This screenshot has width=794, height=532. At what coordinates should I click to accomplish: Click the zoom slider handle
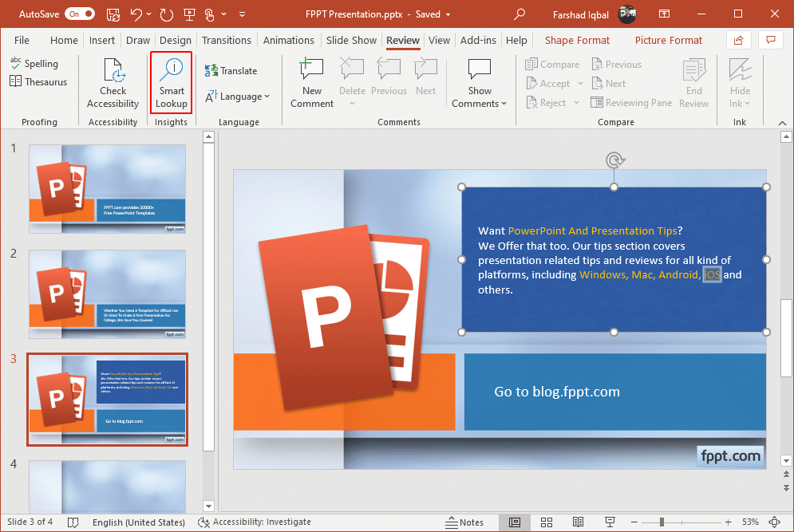[662, 522]
